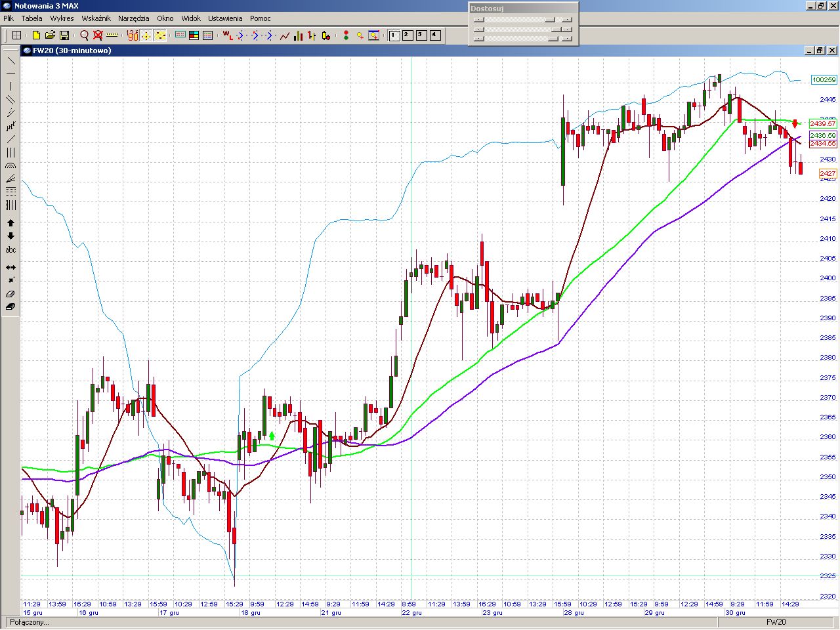Click the middle slider thumb in Dostosuj panel
840x630 pixels.
[x=556, y=29]
